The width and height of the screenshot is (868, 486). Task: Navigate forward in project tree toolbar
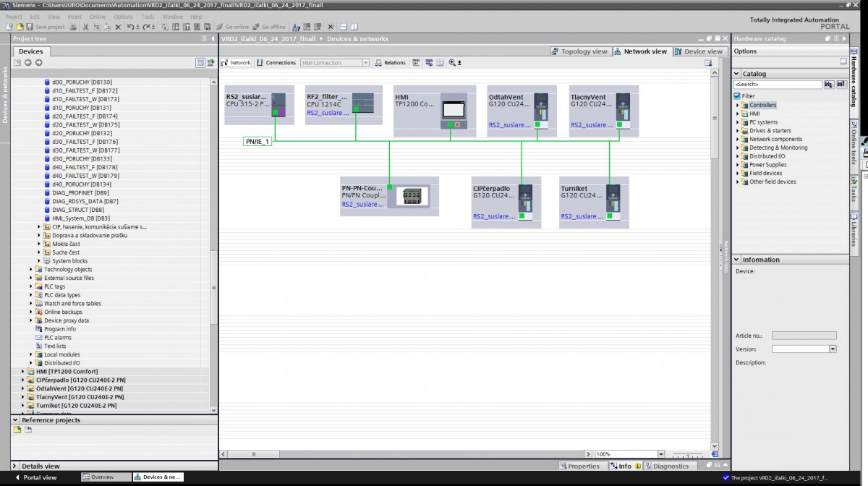coord(38,63)
